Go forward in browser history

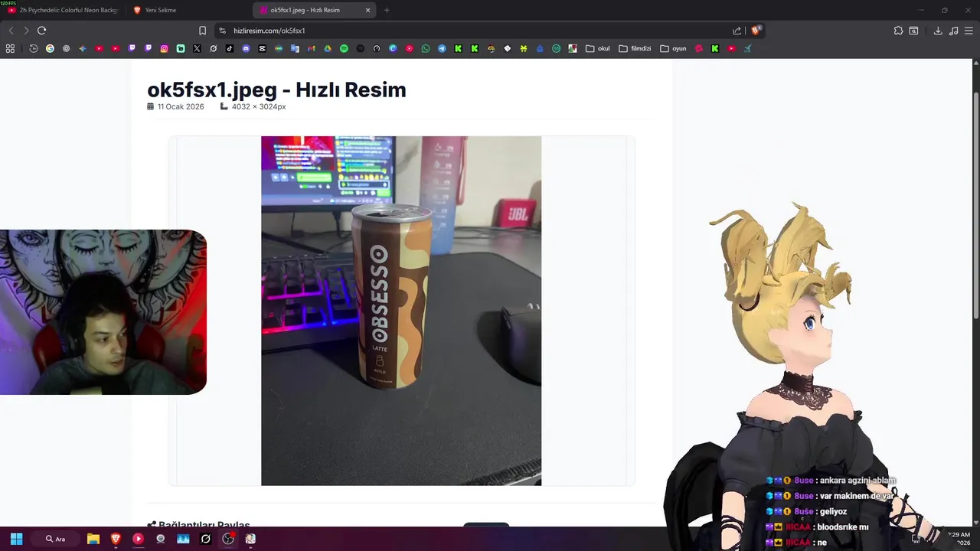pyautogui.click(x=26, y=31)
